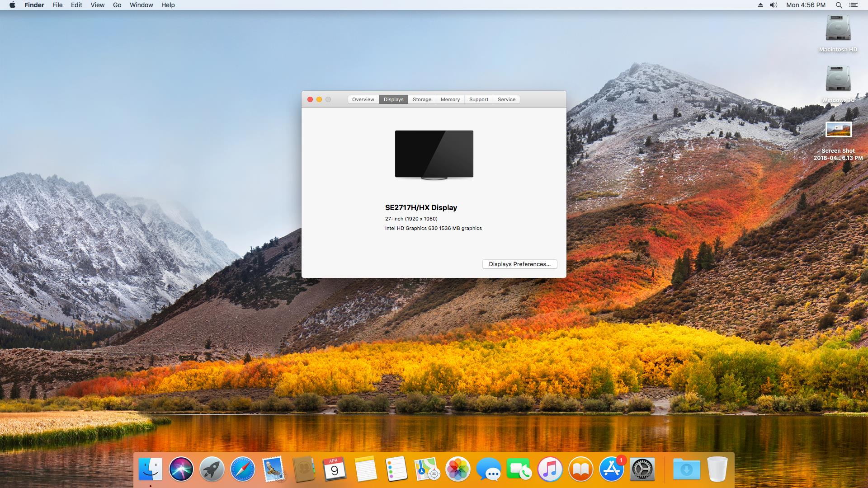The image size is (868, 488).
Task: Open the App Store with update badge
Action: click(611, 469)
